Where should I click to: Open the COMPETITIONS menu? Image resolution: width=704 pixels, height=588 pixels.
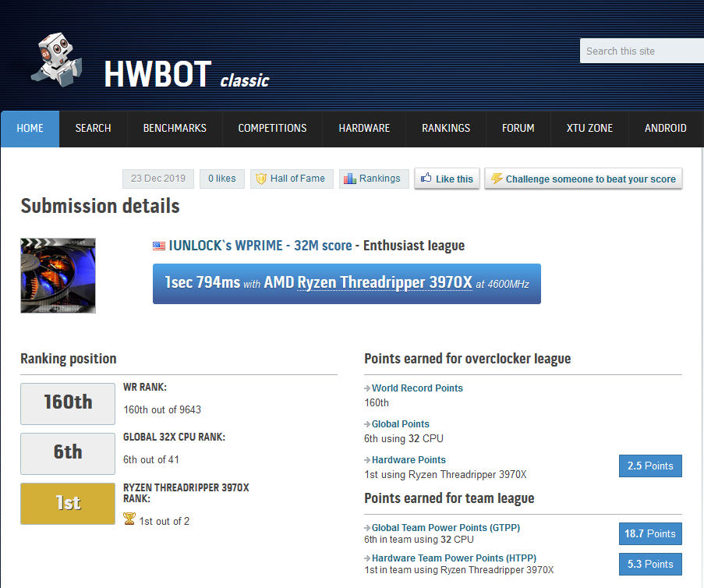click(x=272, y=129)
